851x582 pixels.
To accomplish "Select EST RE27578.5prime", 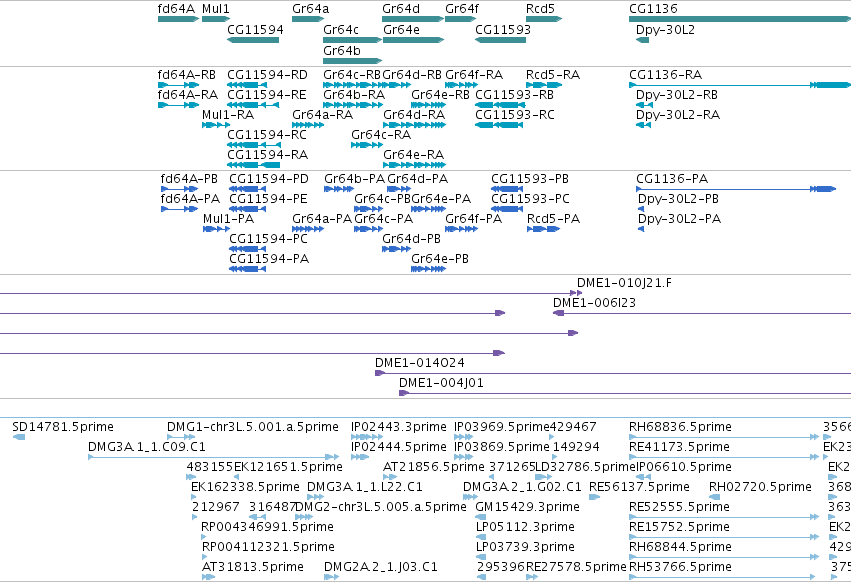I will pyautogui.click(x=532, y=577).
